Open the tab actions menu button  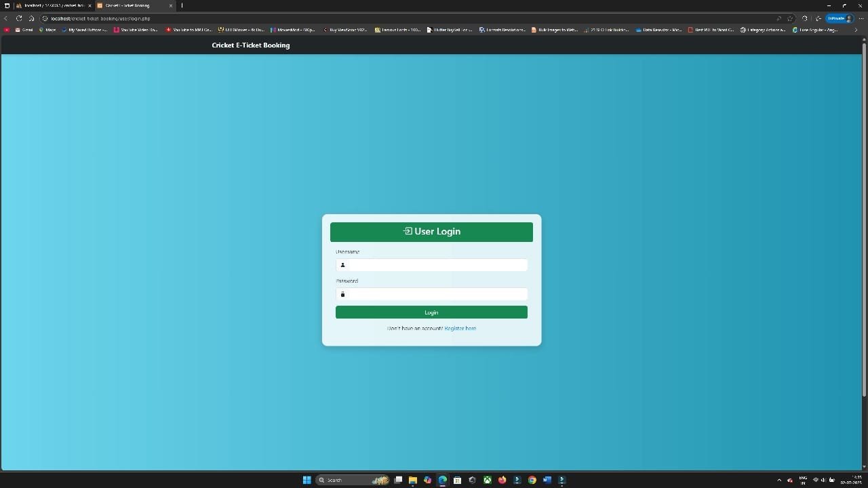coord(7,5)
